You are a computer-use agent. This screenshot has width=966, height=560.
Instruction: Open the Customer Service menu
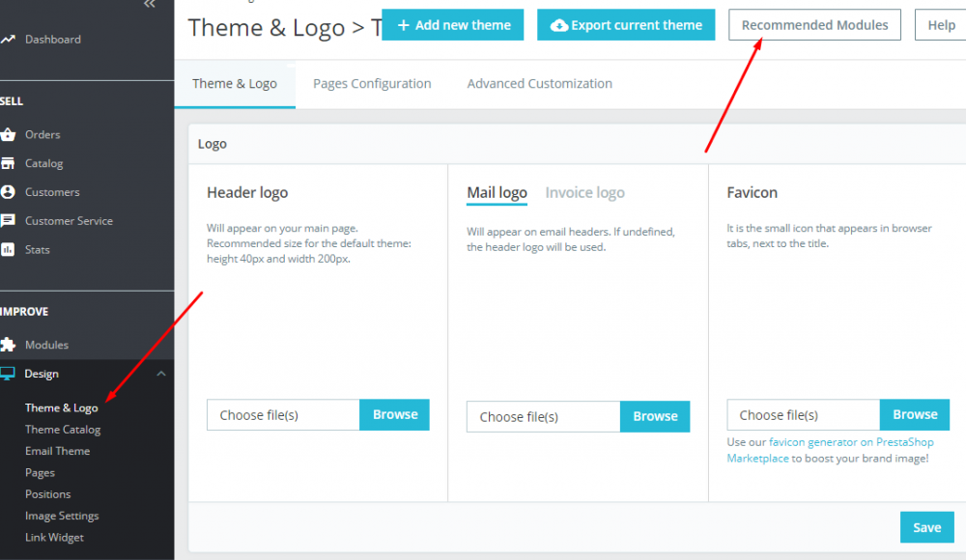(x=69, y=220)
